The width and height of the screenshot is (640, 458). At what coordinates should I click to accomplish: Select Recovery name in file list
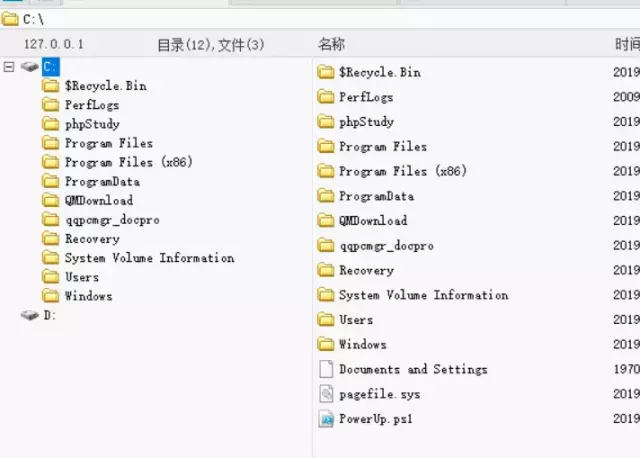click(367, 270)
